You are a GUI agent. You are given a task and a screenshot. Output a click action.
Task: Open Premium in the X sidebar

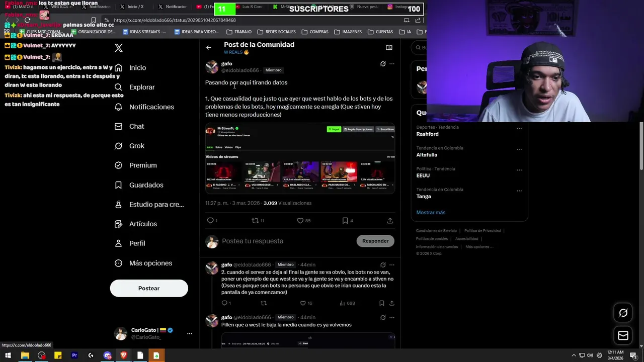(x=135, y=165)
